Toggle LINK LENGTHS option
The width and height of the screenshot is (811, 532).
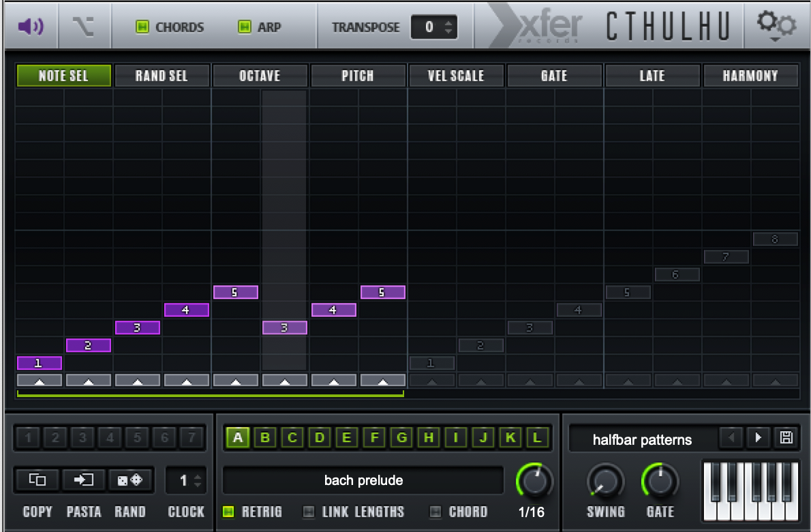tap(308, 512)
